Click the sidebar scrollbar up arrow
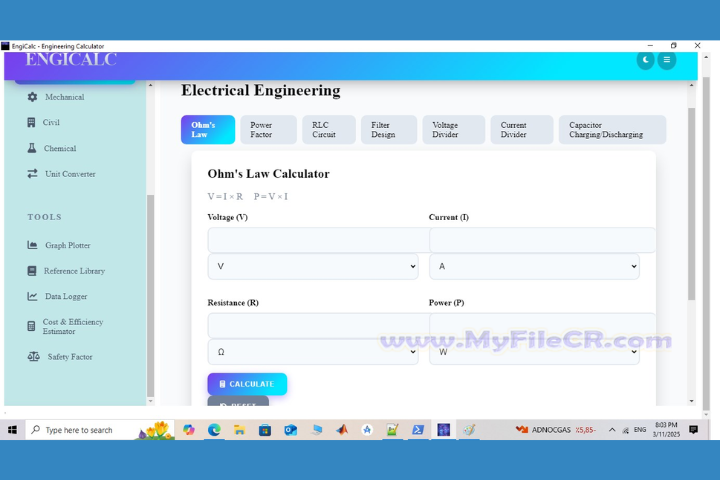720x480 pixels. [x=150, y=85]
